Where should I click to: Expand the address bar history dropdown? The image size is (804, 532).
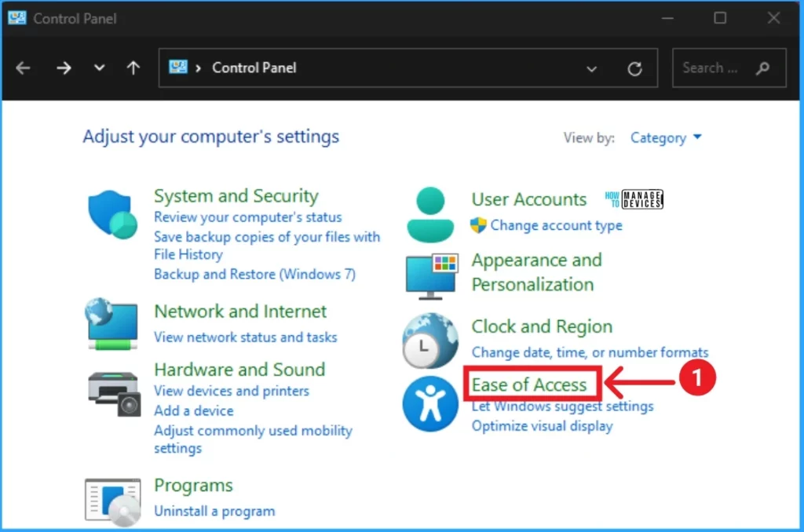click(592, 69)
